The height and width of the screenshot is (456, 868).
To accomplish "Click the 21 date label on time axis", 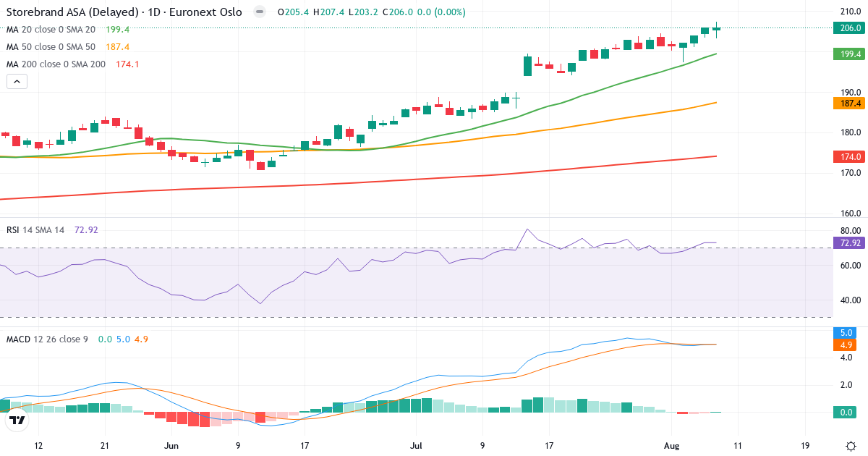I will 105,446.
